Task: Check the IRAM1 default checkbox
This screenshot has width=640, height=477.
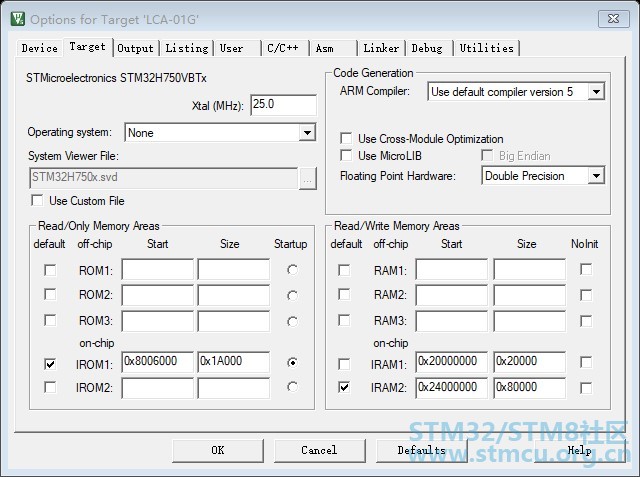Action: (x=344, y=364)
